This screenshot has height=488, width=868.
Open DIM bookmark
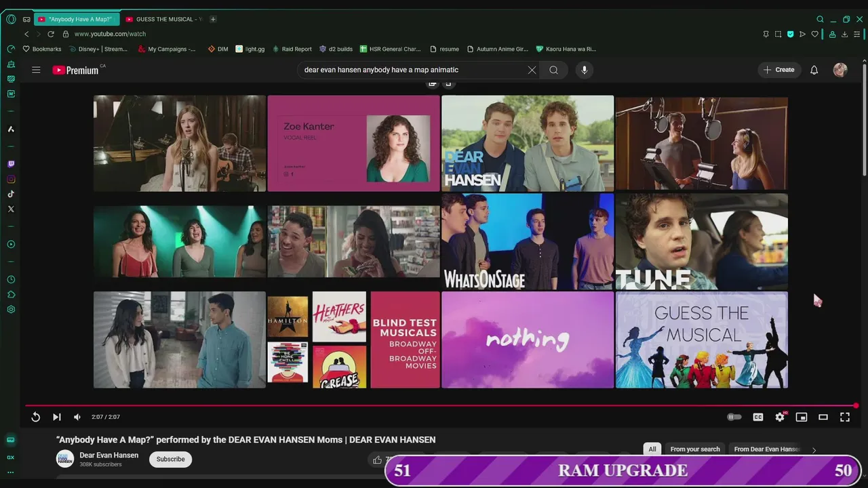coord(218,49)
